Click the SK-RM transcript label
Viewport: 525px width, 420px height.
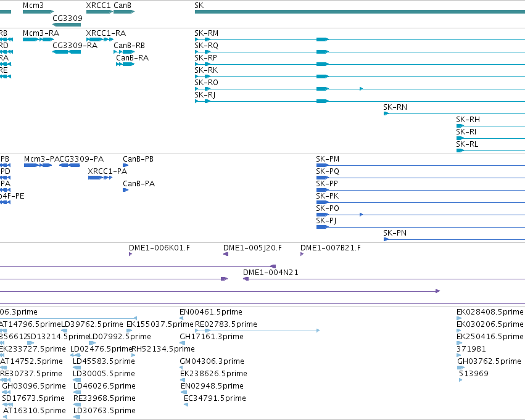206,33
